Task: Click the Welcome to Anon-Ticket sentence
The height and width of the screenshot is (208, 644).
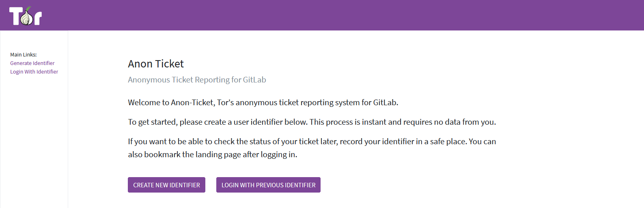Action: [x=263, y=102]
